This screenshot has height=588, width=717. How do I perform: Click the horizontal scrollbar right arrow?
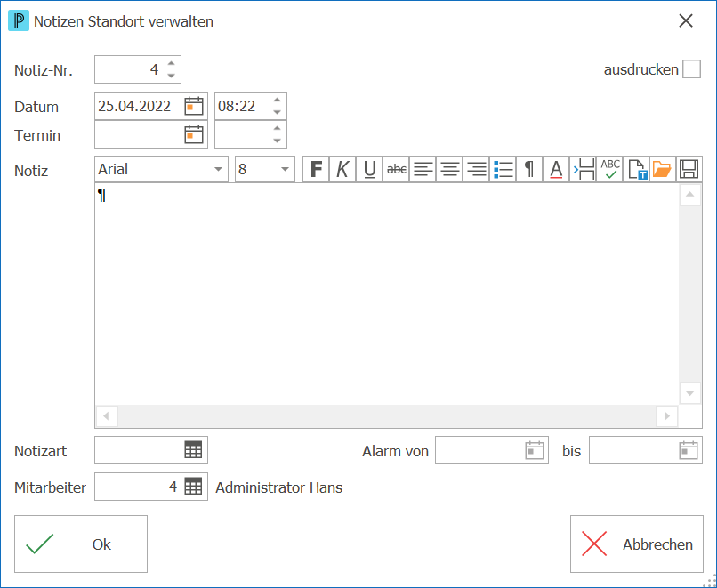click(x=666, y=416)
